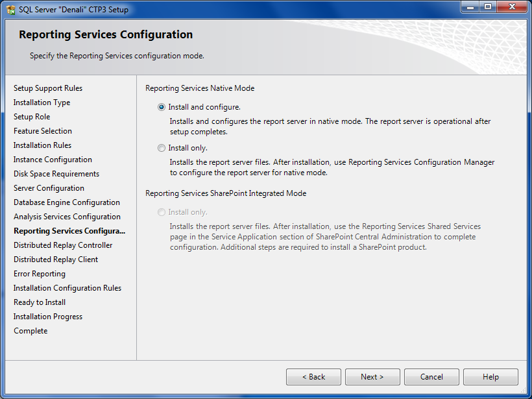Image resolution: width=532 pixels, height=399 pixels.
Task: Click Installation Configuration Rules step
Action: pyautogui.click(x=67, y=288)
